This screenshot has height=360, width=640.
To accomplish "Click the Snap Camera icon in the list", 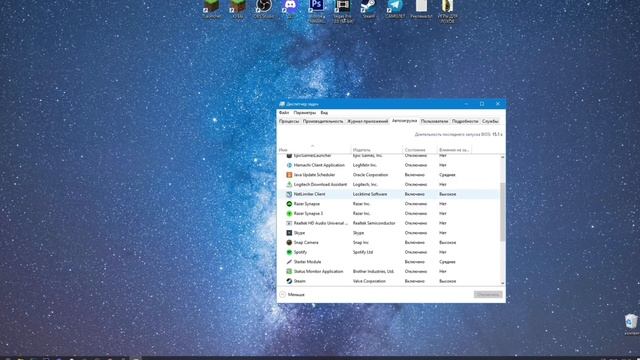I will pyautogui.click(x=289, y=242).
